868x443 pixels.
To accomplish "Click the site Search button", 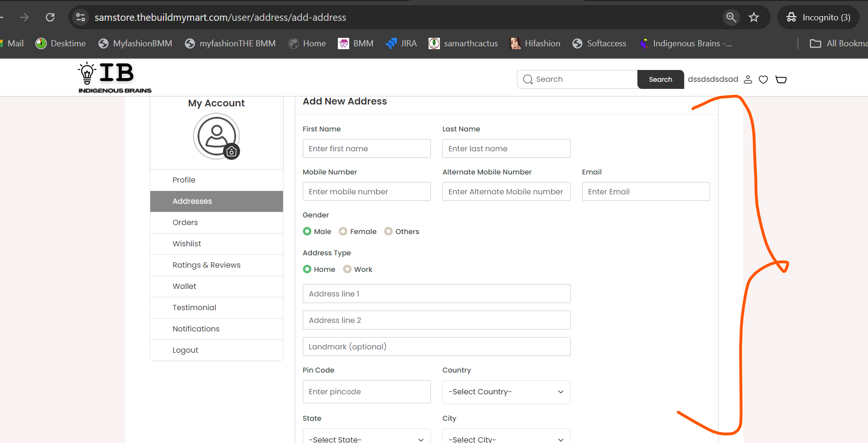I will (x=661, y=79).
